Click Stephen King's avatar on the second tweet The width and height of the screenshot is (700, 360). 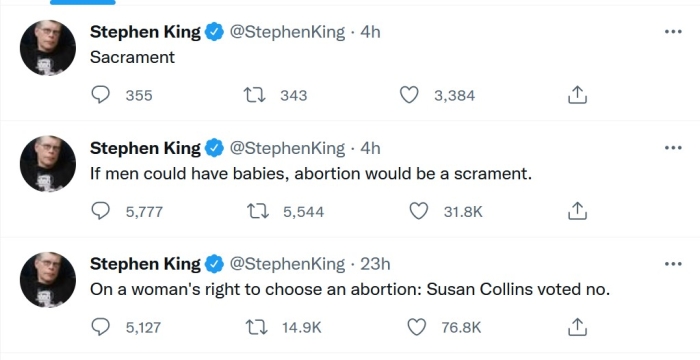[x=48, y=164]
